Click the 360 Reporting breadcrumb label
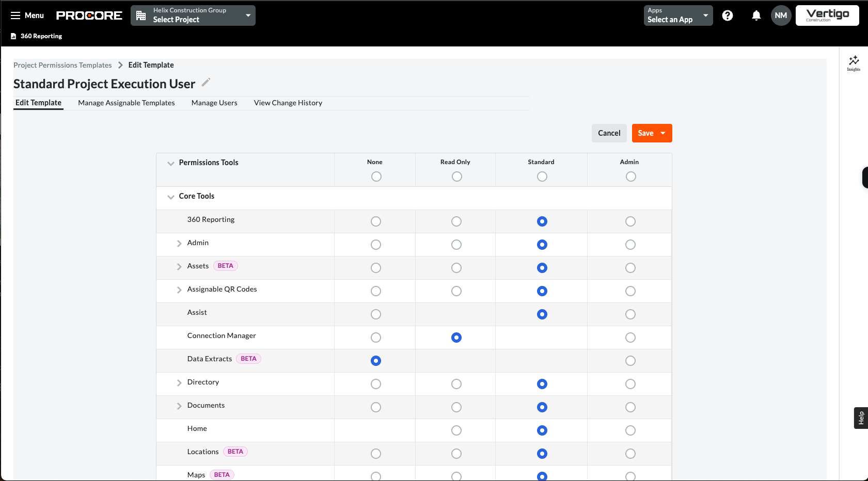This screenshot has height=481, width=868. click(41, 36)
